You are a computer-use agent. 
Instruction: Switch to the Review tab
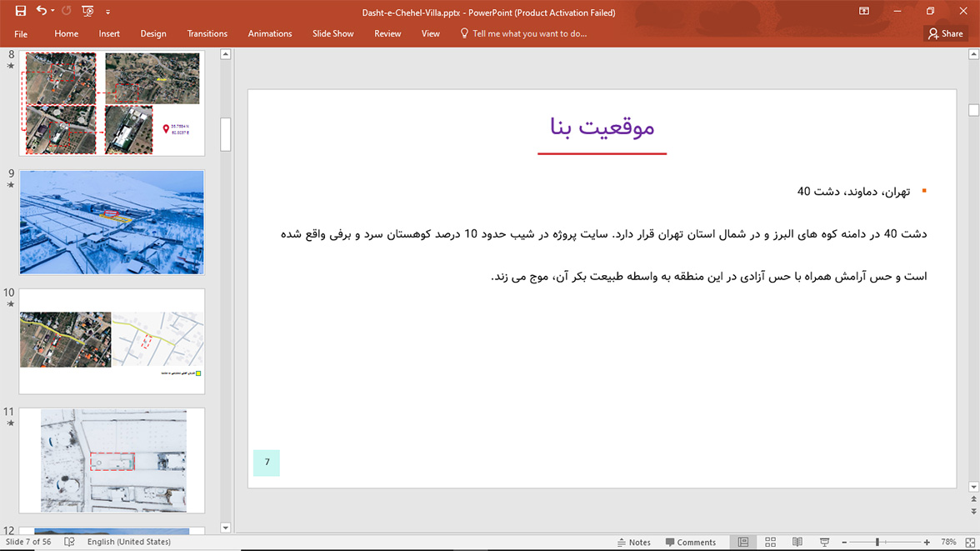click(x=387, y=34)
